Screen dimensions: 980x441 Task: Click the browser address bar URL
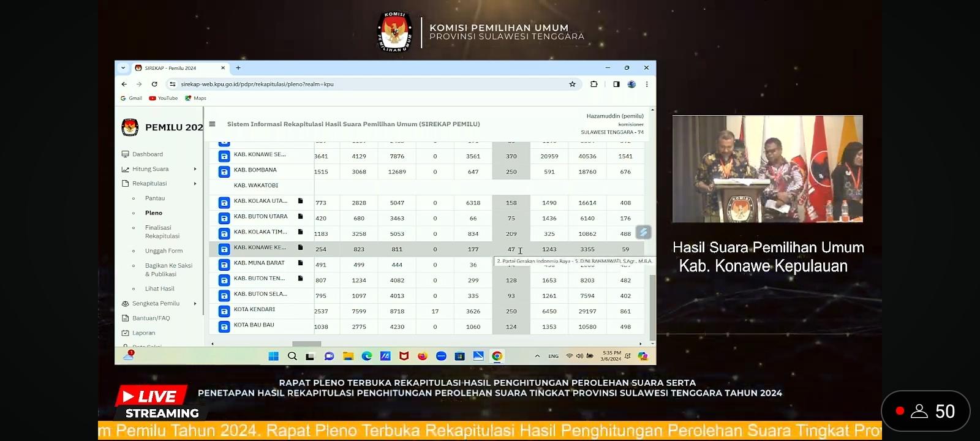(x=257, y=85)
